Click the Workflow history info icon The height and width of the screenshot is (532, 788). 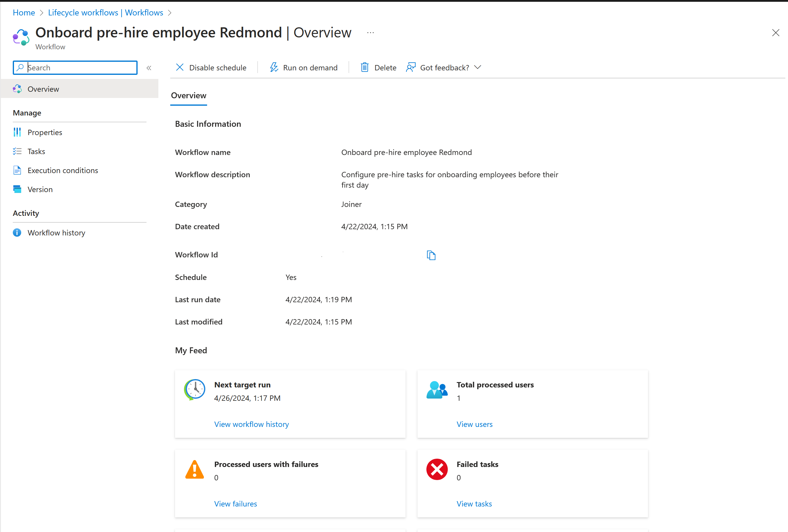tap(17, 232)
